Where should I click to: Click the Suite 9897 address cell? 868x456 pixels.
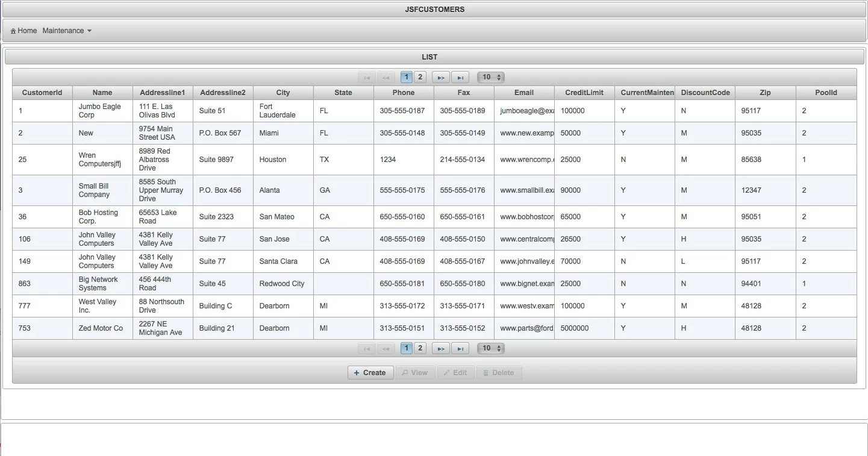pos(223,160)
